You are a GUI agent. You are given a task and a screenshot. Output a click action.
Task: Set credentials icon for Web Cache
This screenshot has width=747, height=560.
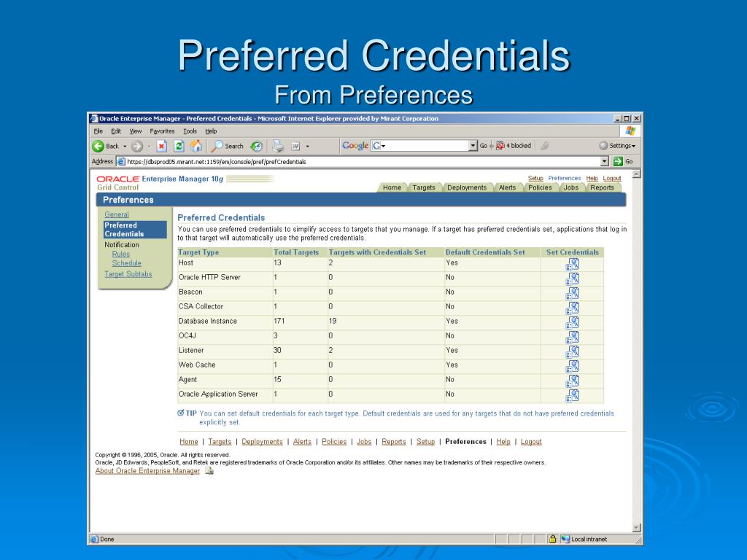572,367
